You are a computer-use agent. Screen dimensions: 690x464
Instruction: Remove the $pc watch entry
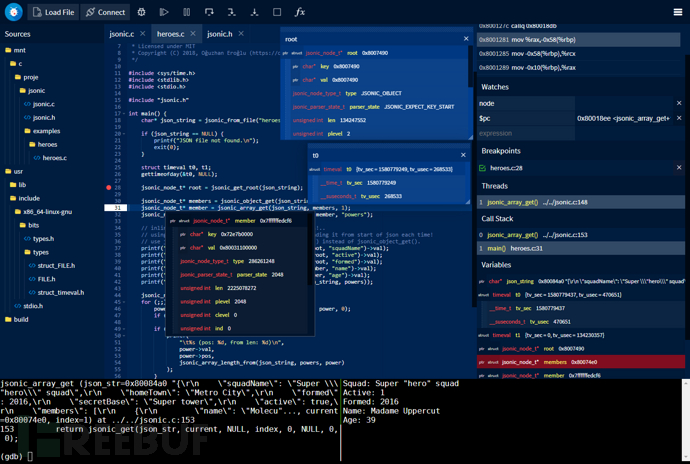pos(679,118)
